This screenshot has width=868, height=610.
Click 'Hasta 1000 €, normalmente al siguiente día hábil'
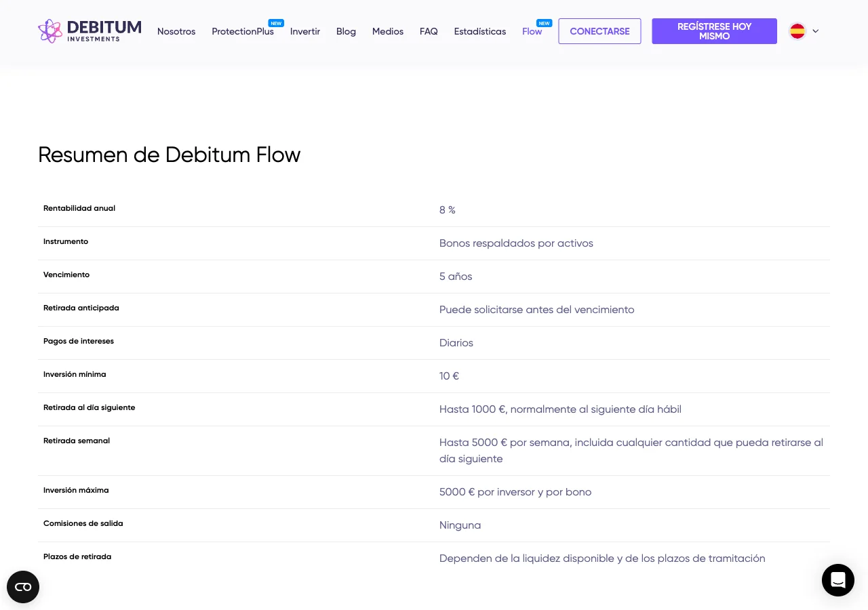(560, 409)
